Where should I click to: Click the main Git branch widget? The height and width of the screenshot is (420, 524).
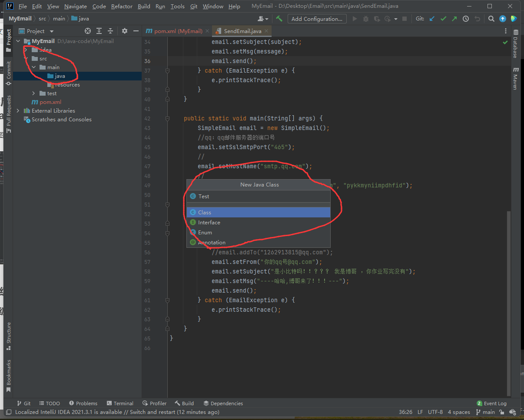[x=485, y=412]
